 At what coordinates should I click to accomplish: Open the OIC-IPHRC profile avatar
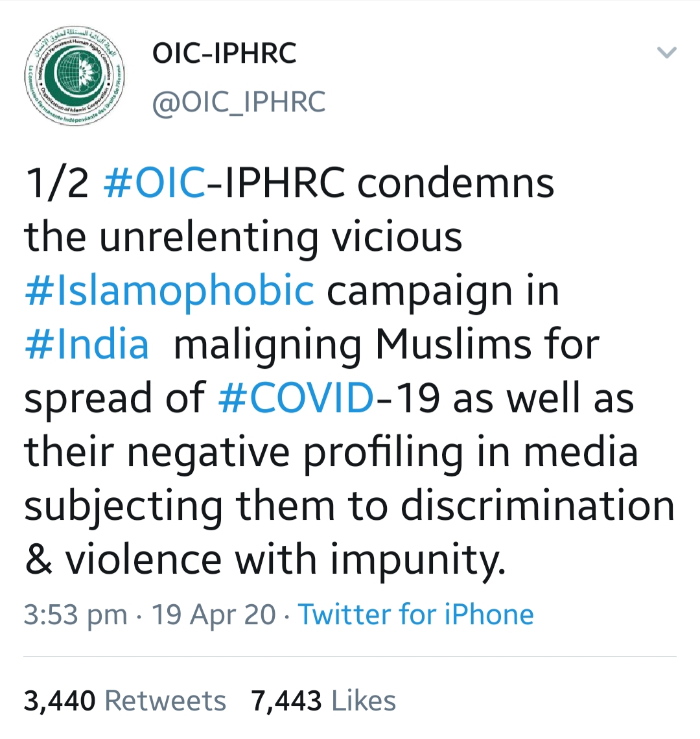75,76
